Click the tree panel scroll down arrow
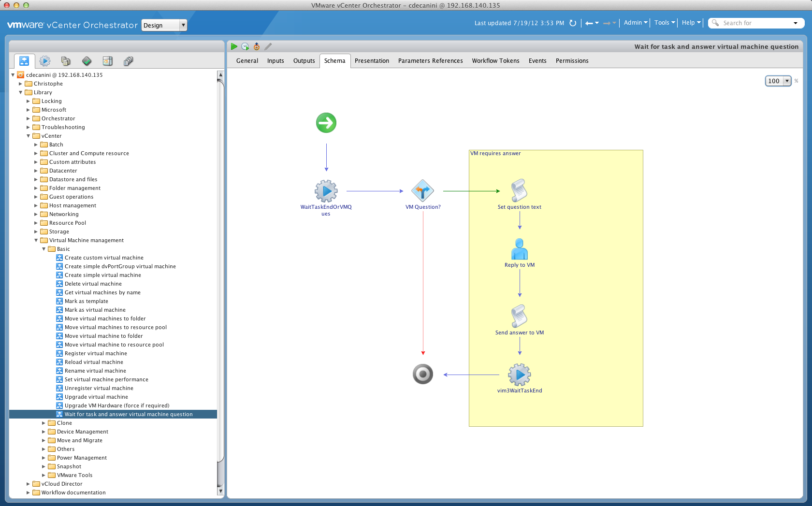This screenshot has width=812, height=506. (x=220, y=491)
